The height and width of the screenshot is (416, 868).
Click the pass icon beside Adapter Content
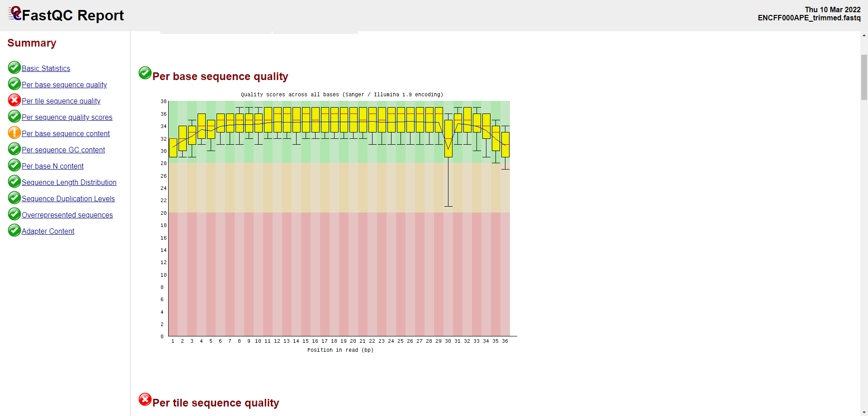click(14, 230)
